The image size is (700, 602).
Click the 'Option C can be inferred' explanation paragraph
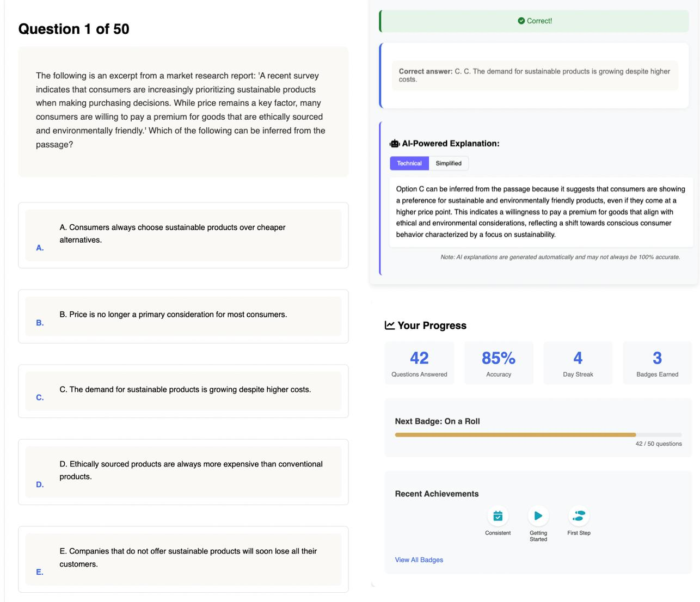tap(541, 212)
